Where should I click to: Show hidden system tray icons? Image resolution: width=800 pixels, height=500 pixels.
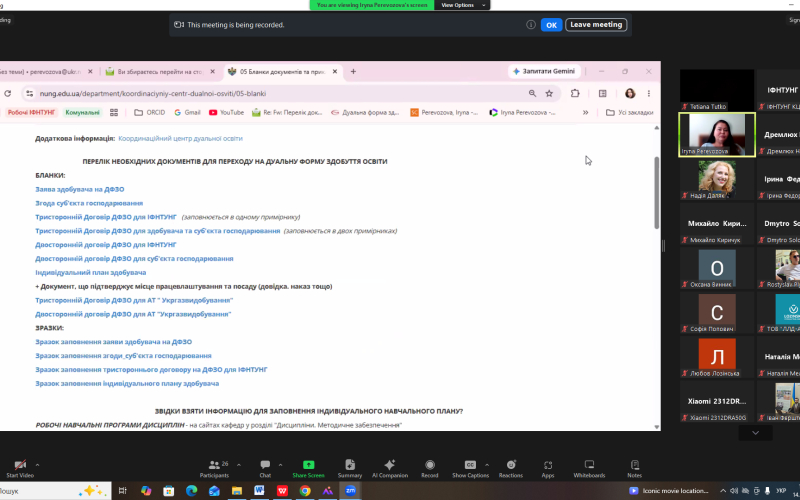723,491
